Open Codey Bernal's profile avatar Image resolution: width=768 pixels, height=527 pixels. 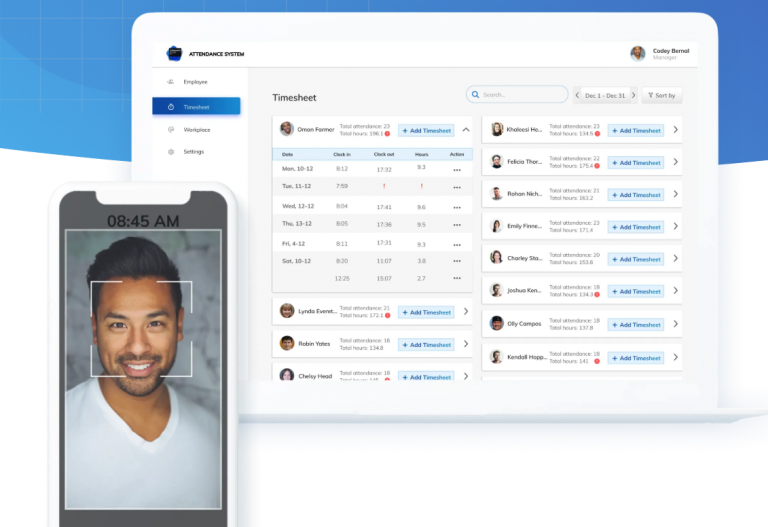(637, 53)
